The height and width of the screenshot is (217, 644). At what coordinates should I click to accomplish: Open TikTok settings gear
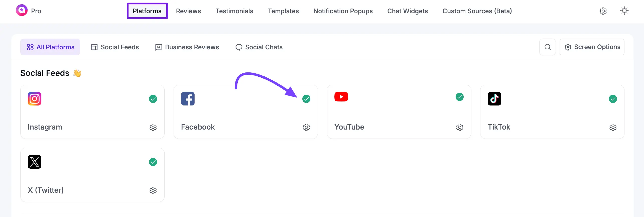tap(613, 127)
